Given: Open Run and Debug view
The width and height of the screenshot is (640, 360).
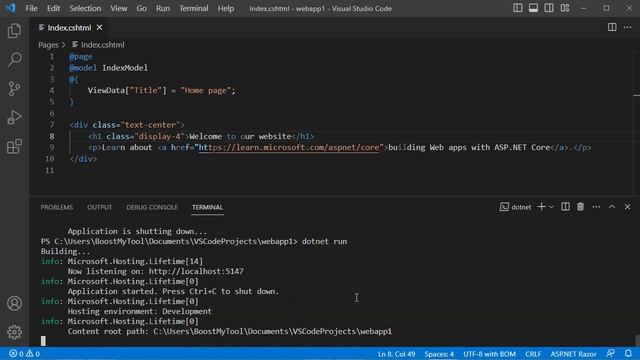Looking at the screenshot, I should tap(14, 118).
